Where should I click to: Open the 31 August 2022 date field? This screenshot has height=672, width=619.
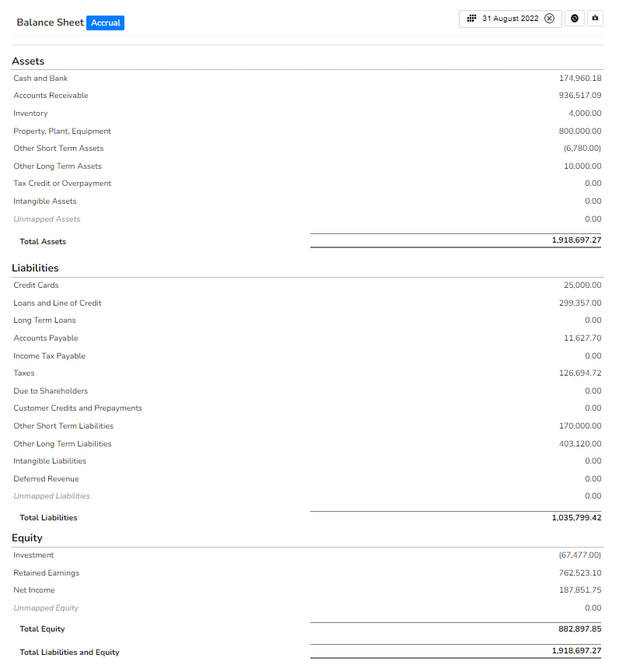[x=510, y=19]
